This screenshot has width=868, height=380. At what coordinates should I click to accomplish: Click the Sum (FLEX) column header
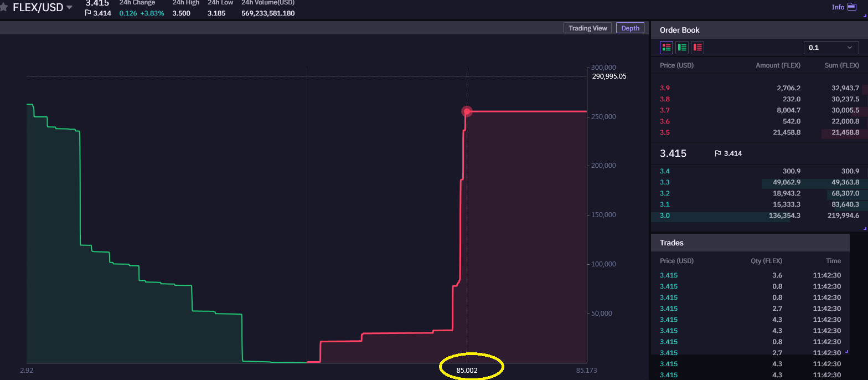(x=841, y=65)
